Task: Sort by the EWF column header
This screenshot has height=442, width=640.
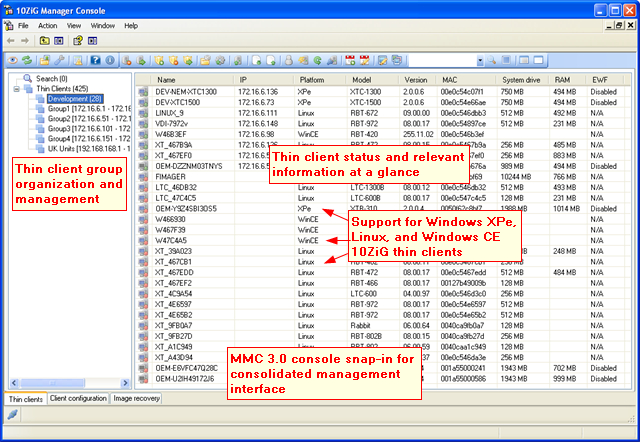Action: pyautogui.click(x=605, y=80)
